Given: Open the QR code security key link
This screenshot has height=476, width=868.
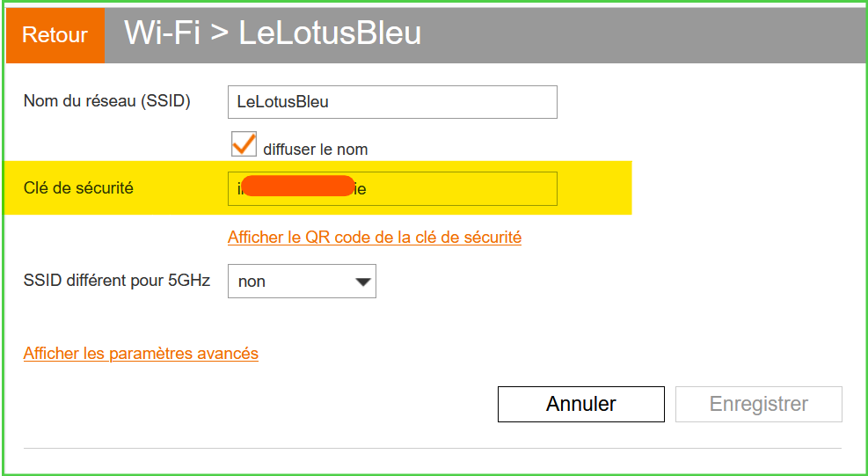Looking at the screenshot, I should (x=374, y=238).
